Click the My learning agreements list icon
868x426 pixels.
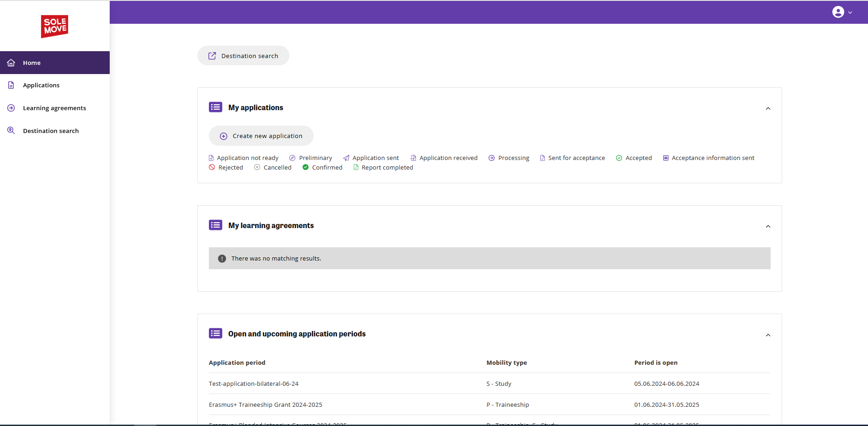[x=215, y=225]
